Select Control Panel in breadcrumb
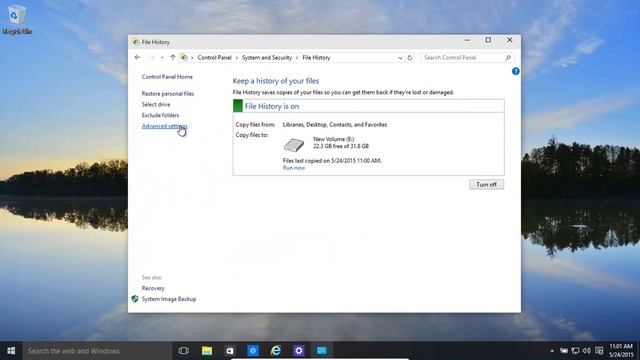The width and height of the screenshot is (640, 360). coord(214,58)
